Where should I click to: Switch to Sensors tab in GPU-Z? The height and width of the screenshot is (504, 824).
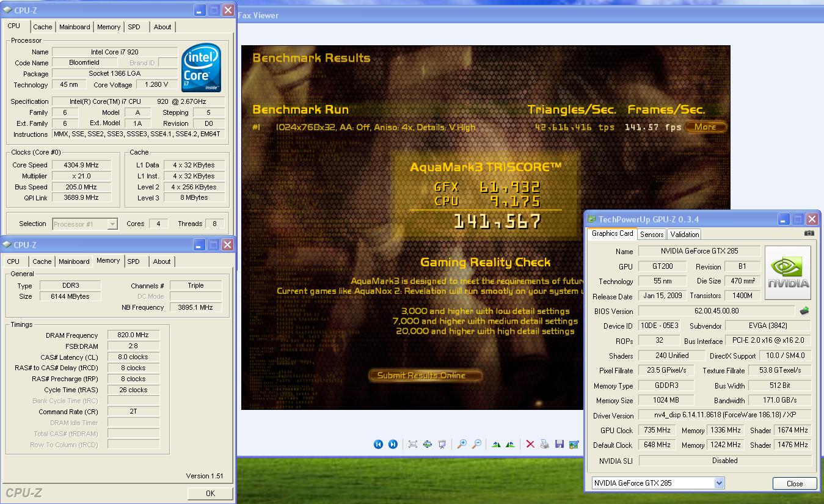point(652,235)
